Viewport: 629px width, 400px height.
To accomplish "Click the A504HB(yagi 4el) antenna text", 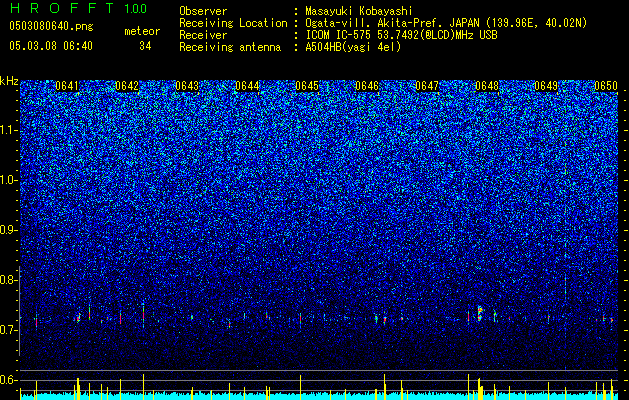I will (353, 47).
